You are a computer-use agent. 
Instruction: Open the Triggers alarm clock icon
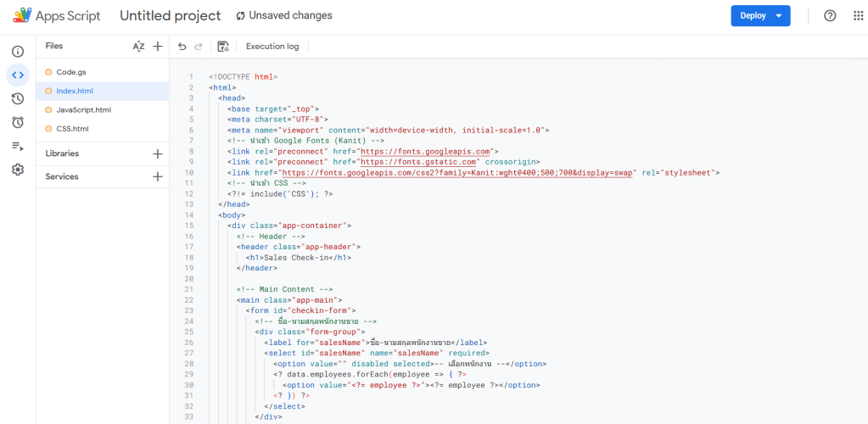(x=17, y=122)
